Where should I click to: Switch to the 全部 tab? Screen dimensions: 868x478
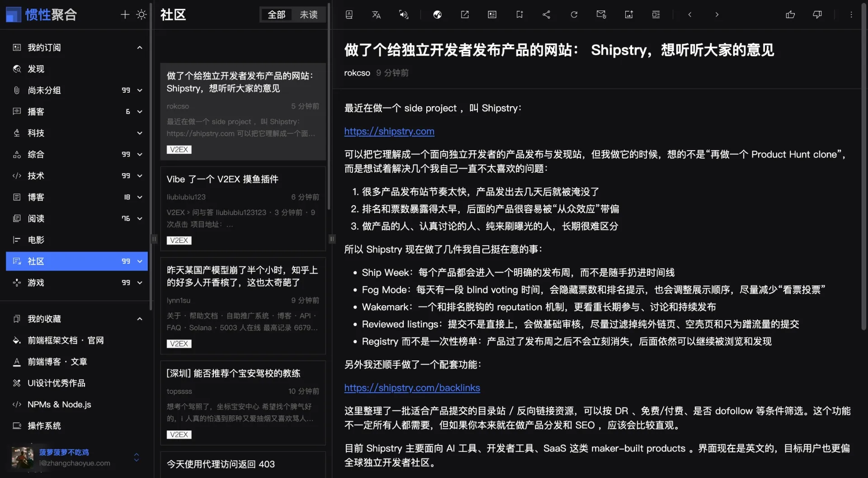276,14
